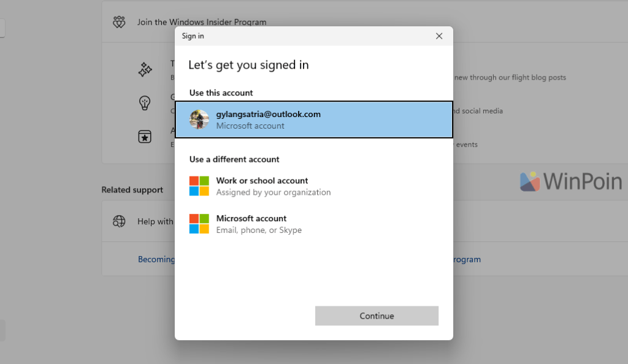Click the star badge events icon

[x=145, y=137]
